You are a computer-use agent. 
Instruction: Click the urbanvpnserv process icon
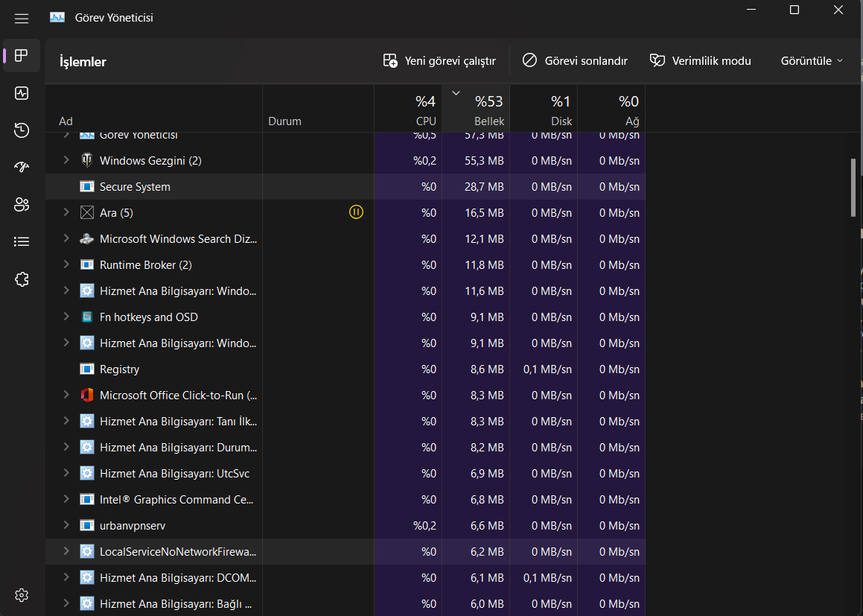(87, 526)
